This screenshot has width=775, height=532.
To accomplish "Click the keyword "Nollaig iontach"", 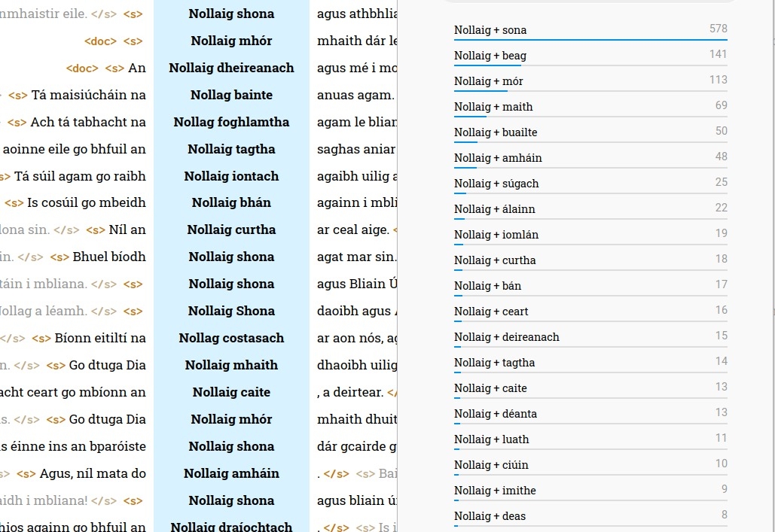I will 231,176.
